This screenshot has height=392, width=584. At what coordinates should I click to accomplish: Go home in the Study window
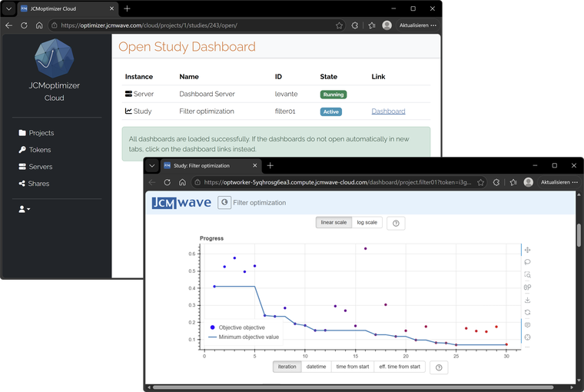[182, 182]
